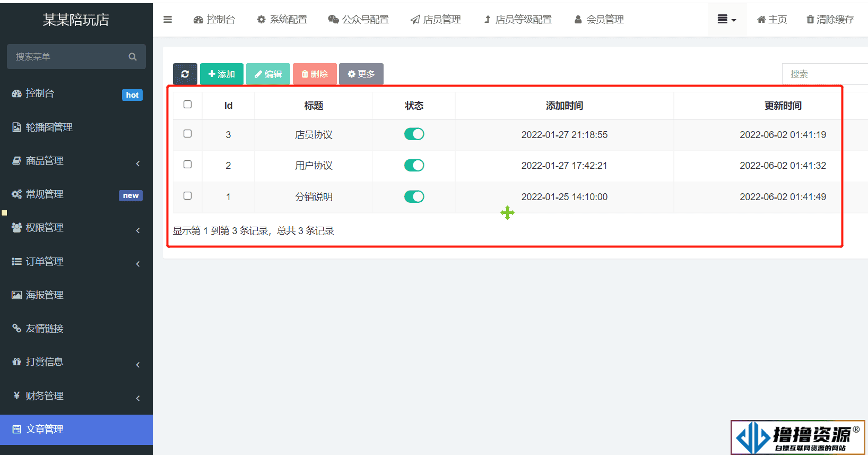This screenshot has width=868, height=455.
Task: Click the trash icon beside 清除缓存
Action: click(x=810, y=20)
